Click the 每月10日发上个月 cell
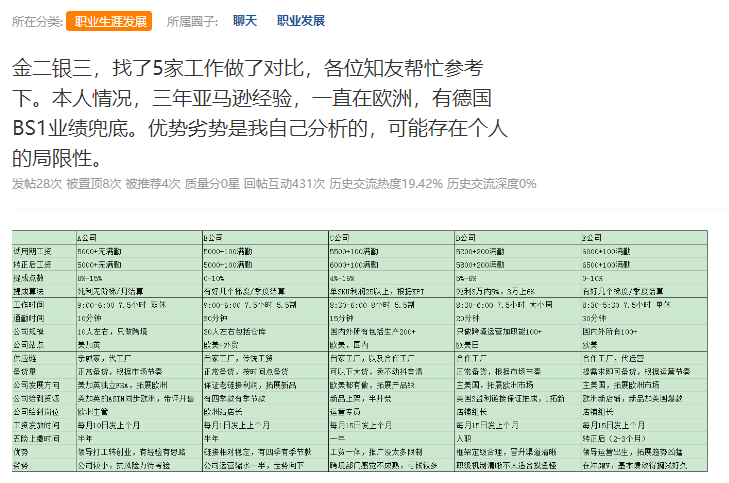 (x=108, y=425)
